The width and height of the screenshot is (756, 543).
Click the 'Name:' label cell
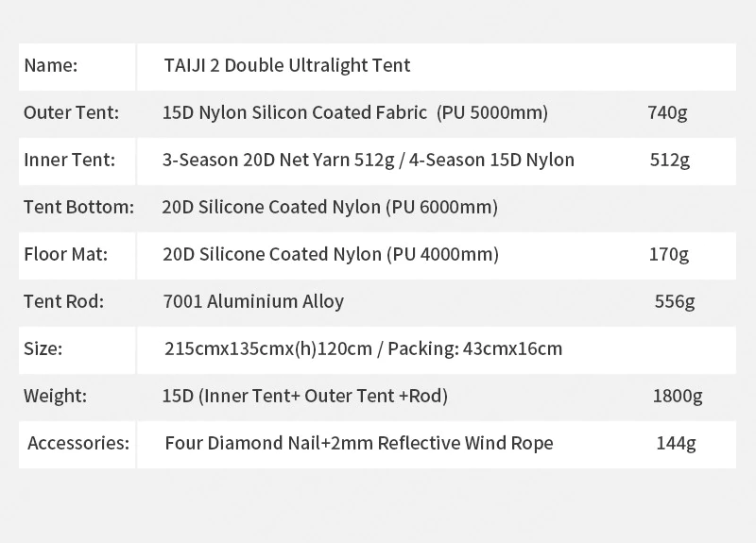[x=77, y=66]
